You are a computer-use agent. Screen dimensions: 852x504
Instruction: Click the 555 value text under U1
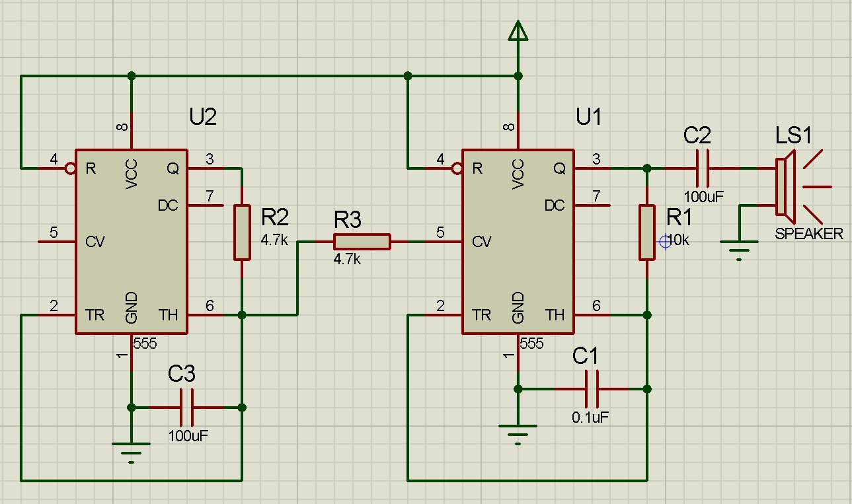[x=531, y=343]
